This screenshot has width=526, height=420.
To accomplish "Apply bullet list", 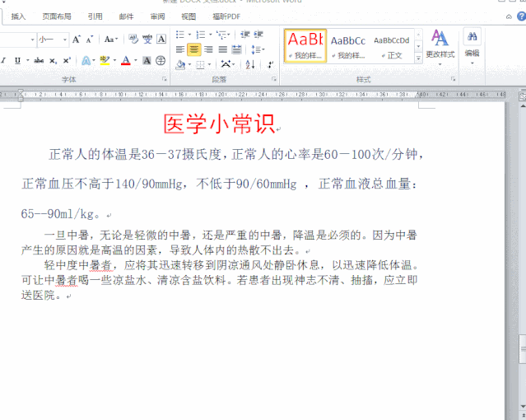I will (180, 35).
